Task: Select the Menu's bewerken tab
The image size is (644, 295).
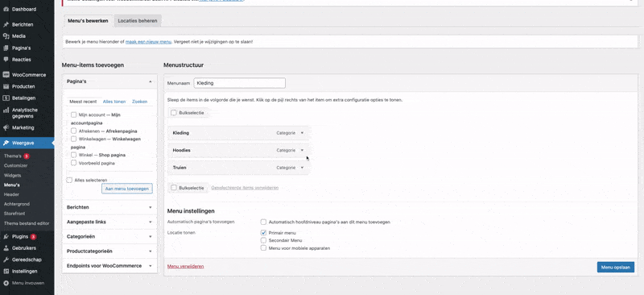Action: (88, 21)
